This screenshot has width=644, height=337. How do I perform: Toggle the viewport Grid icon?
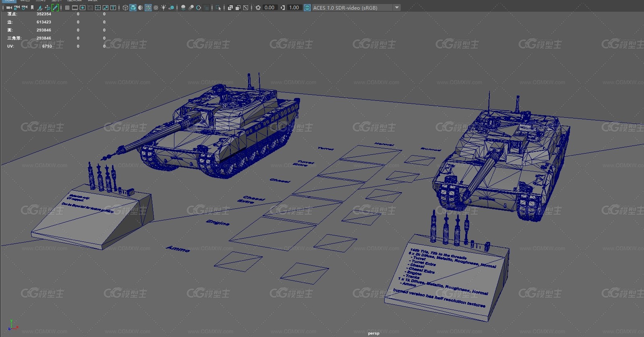pyautogui.click(x=67, y=8)
